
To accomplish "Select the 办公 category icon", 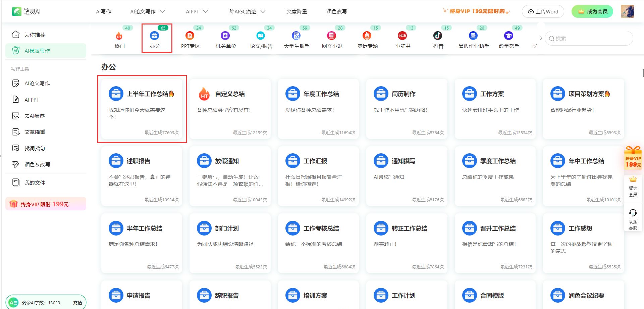I will pyautogui.click(x=154, y=36).
